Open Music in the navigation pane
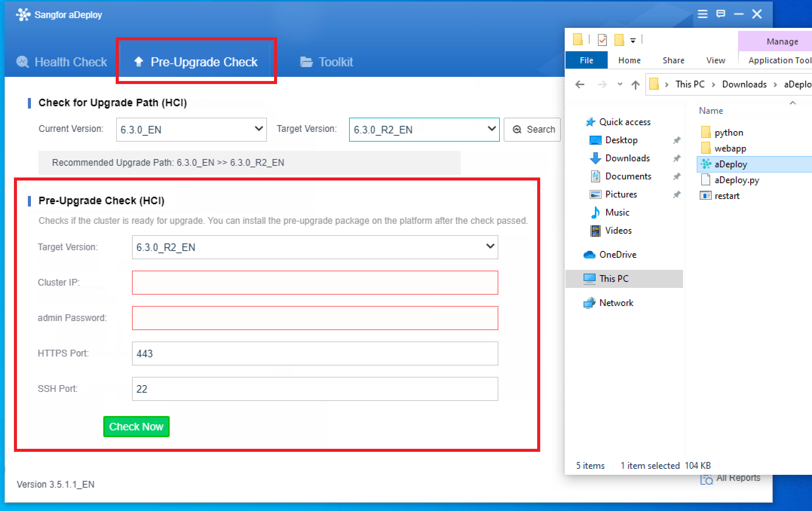 [x=617, y=213]
